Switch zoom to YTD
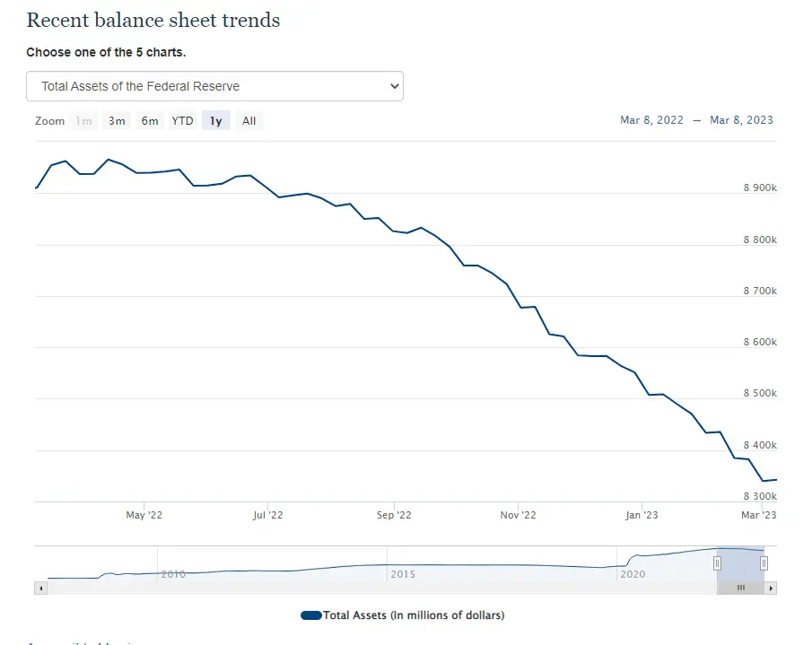The width and height of the screenshot is (812, 645). (182, 121)
